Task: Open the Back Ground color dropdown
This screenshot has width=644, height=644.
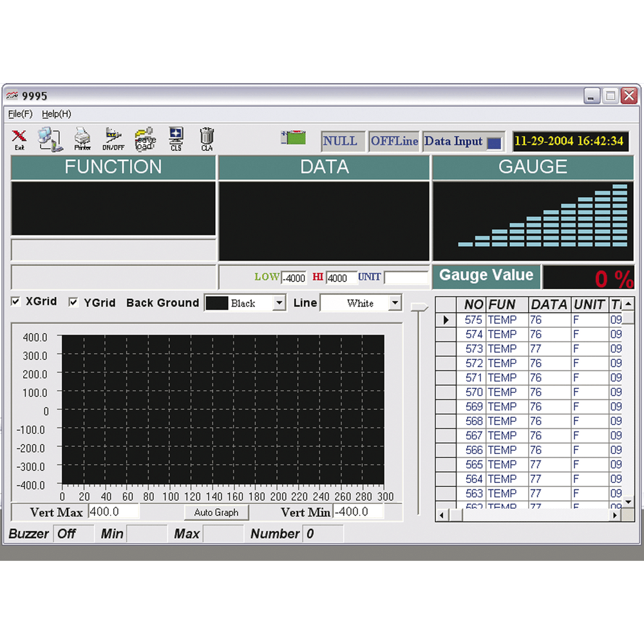Action: (279, 303)
